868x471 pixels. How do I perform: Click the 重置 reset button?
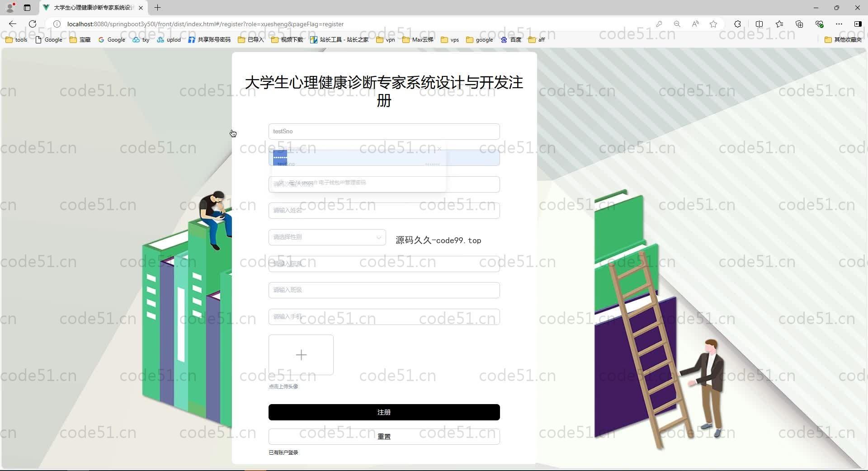tap(384, 437)
